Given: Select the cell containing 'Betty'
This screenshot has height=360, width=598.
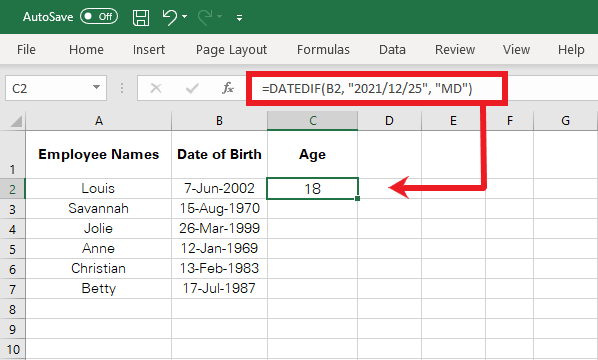Looking at the screenshot, I should point(98,289).
